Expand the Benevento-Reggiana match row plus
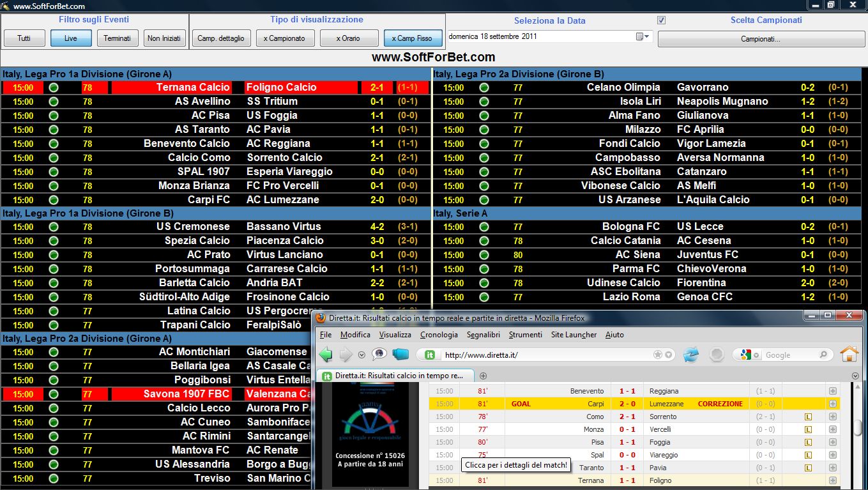Screen dimensions: 868x490 click(x=833, y=391)
